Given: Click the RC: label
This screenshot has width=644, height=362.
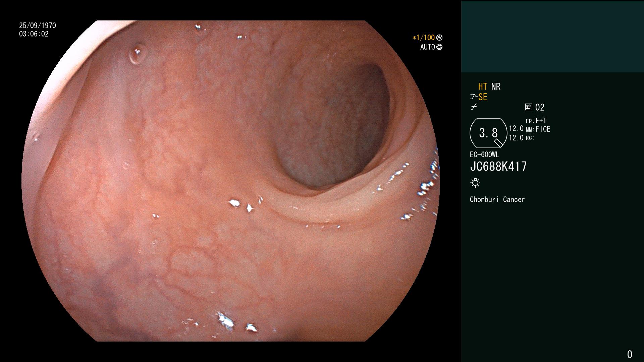Looking at the screenshot, I should click(530, 138).
